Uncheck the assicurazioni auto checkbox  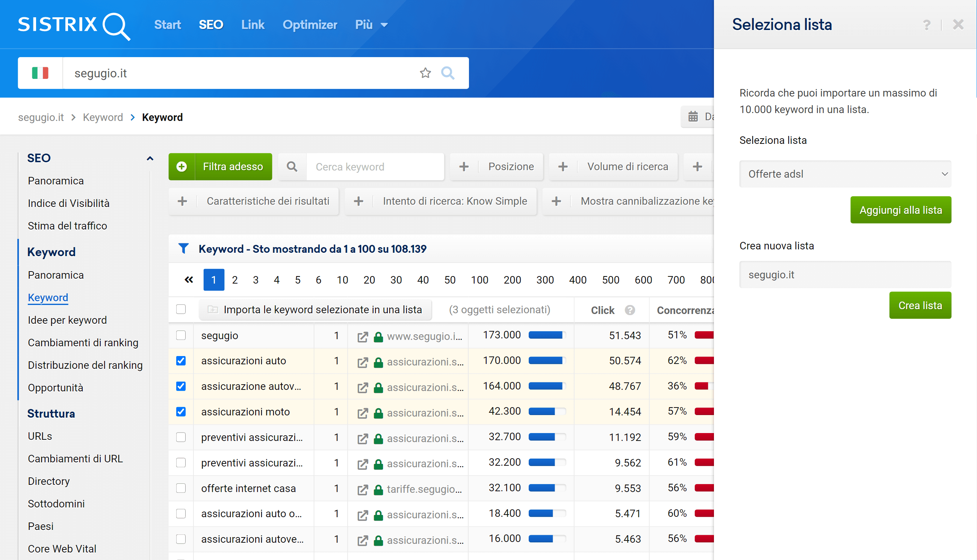[181, 361]
